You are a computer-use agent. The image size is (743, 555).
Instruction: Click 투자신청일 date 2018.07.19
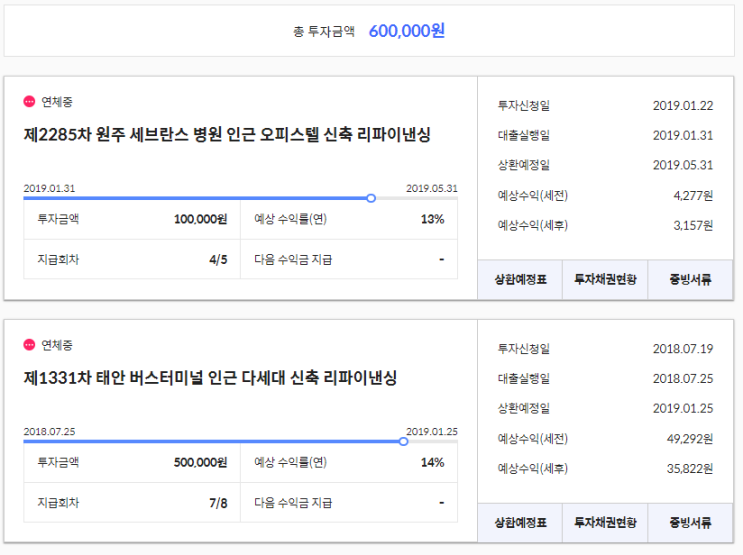tap(683, 348)
